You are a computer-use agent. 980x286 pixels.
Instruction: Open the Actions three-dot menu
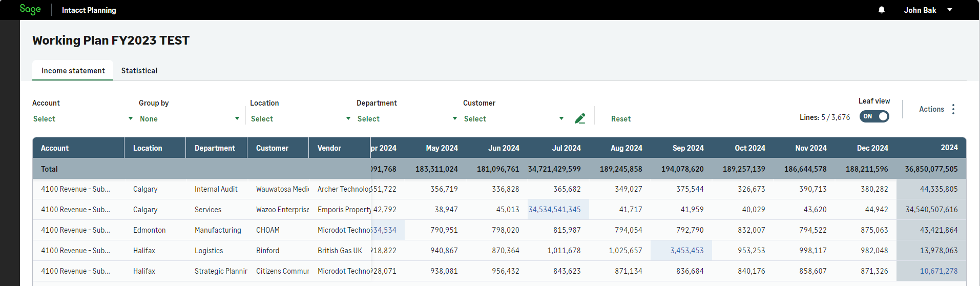pos(953,109)
